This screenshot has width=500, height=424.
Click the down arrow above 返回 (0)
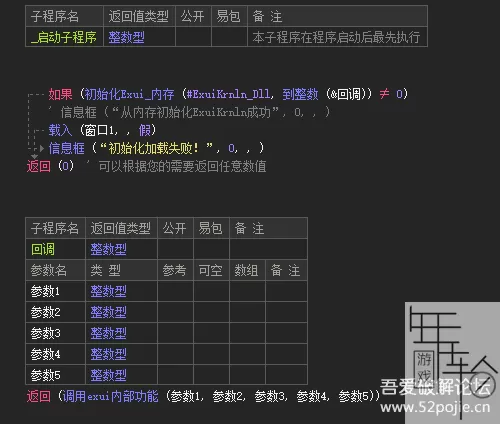tap(34, 156)
